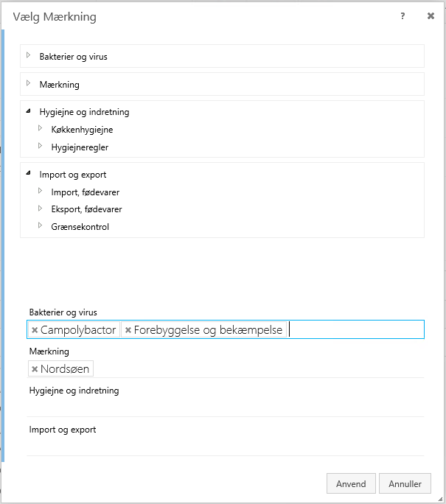Expand the Mærkning tree node
Image resolution: width=446 pixels, height=504 pixels.
click(29, 83)
